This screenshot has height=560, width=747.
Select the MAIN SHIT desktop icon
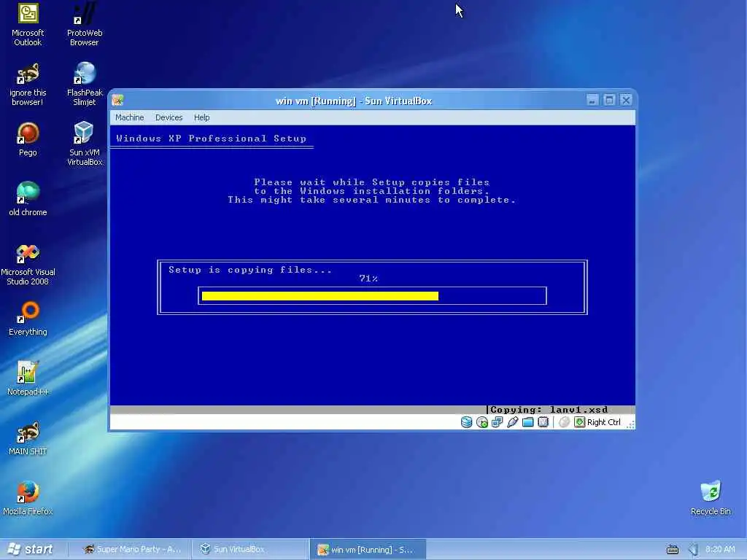tap(28, 438)
